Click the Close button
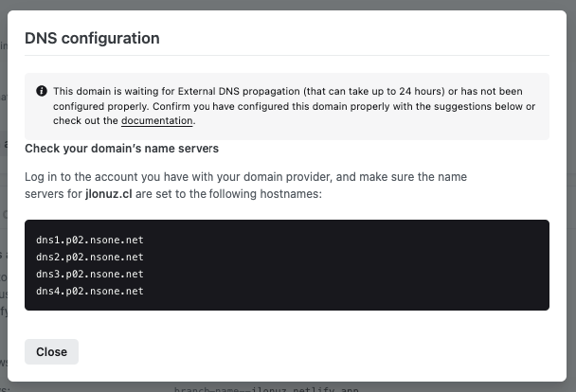 (x=51, y=351)
